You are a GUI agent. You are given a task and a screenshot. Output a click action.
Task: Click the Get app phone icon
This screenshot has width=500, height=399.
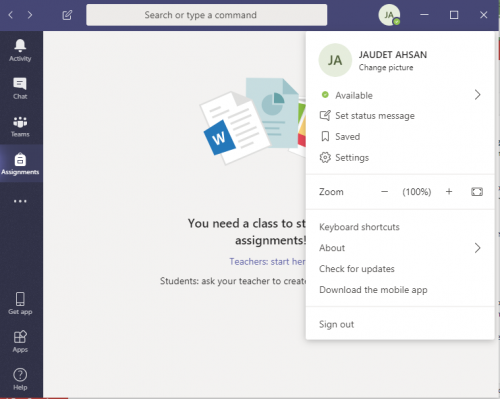coord(20,299)
